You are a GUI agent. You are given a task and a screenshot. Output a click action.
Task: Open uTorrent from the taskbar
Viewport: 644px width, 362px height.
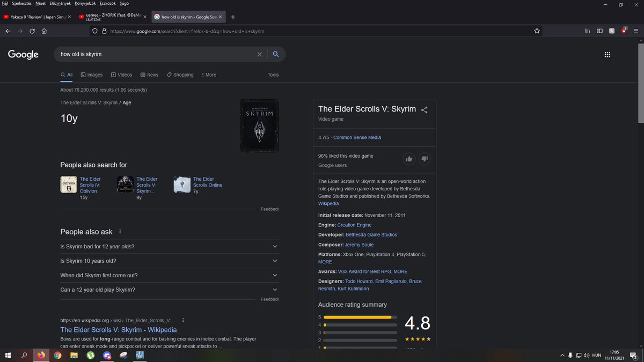tap(91, 355)
